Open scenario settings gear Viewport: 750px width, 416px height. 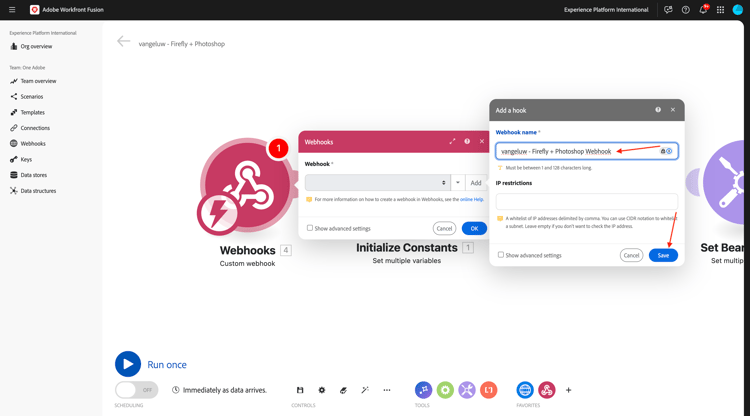pos(322,390)
